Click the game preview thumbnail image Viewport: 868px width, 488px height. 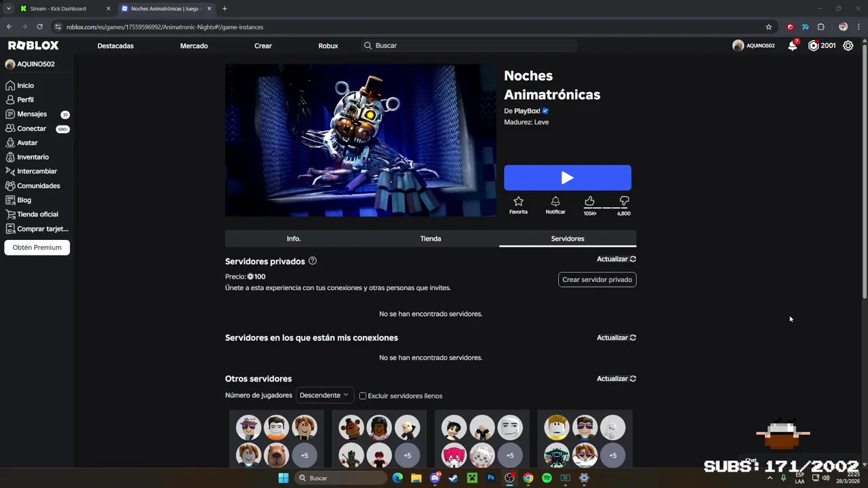(x=361, y=140)
